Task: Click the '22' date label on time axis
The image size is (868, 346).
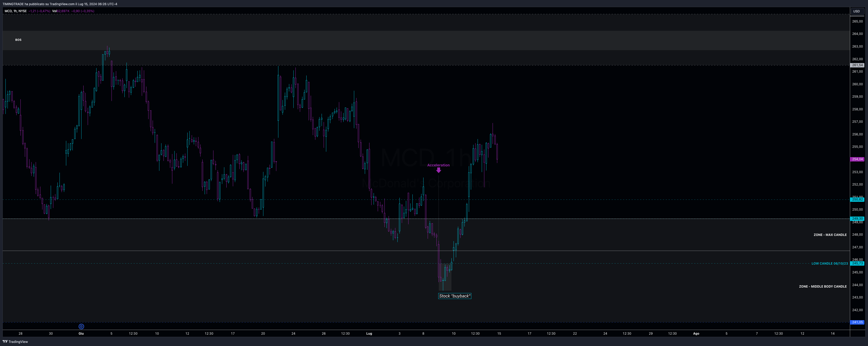Action: (575, 334)
